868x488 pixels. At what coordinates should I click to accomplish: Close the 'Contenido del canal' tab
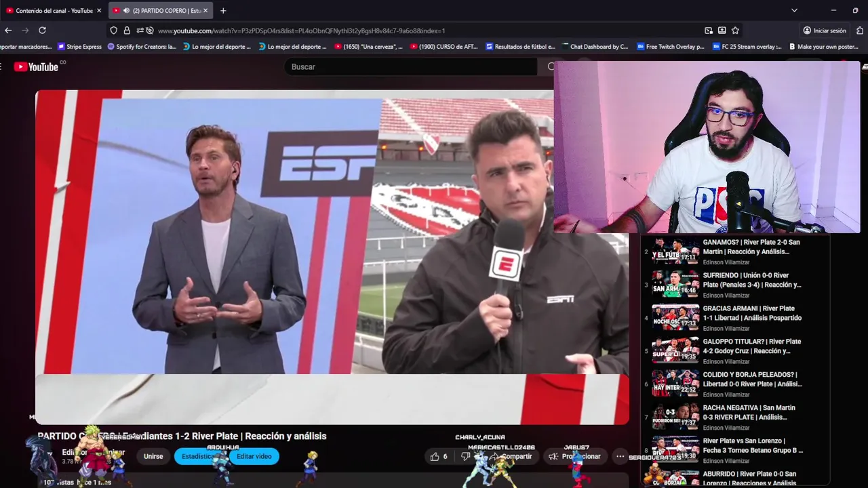(99, 11)
